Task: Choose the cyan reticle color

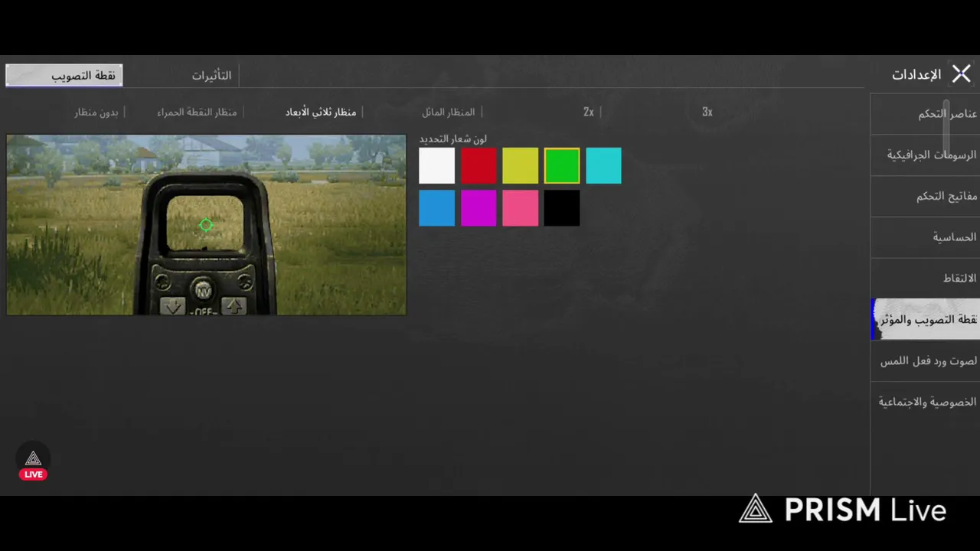Action: point(603,166)
